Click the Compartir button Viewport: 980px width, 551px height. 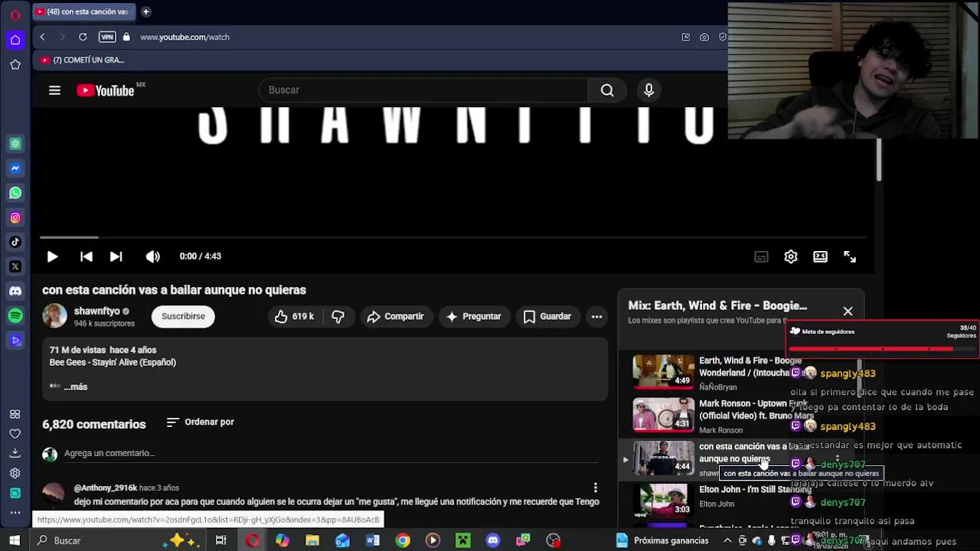(x=395, y=316)
